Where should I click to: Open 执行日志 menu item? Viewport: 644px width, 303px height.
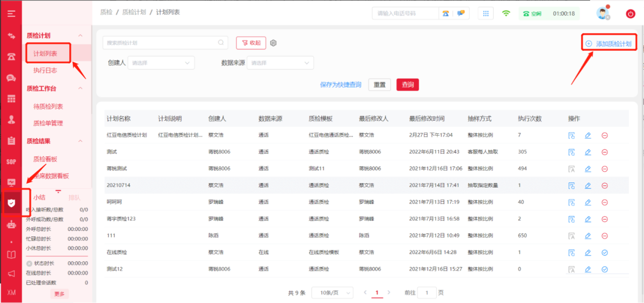coord(45,70)
